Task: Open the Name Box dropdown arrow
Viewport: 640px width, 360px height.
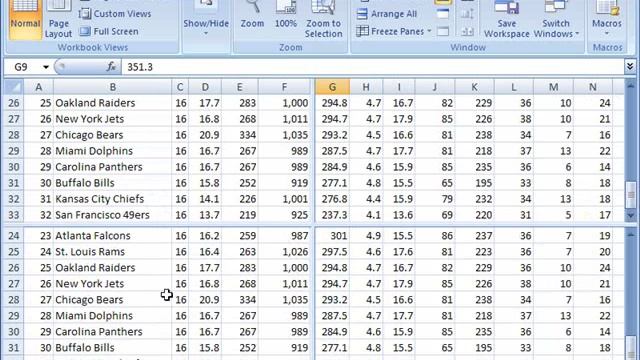Action: [x=46, y=67]
